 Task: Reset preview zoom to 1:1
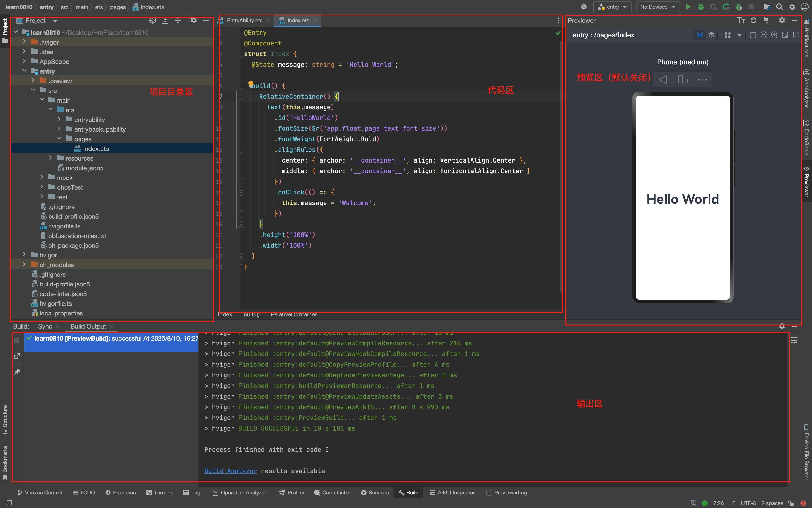pos(796,35)
